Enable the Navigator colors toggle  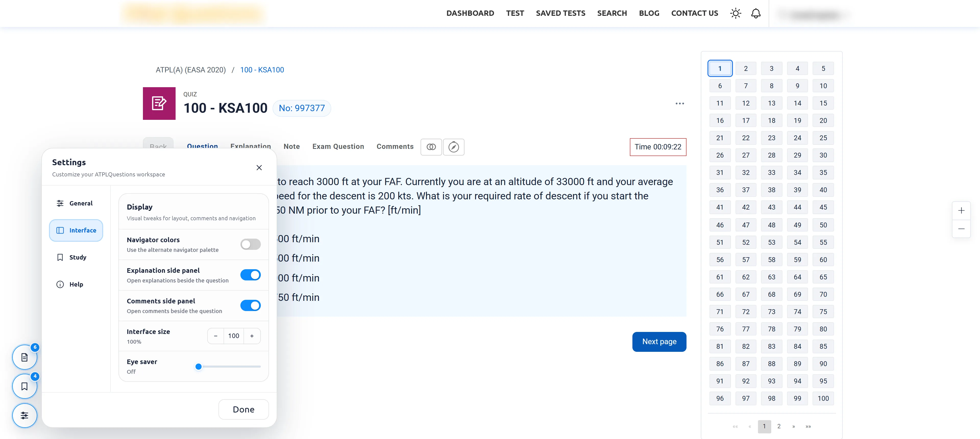tap(250, 244)
